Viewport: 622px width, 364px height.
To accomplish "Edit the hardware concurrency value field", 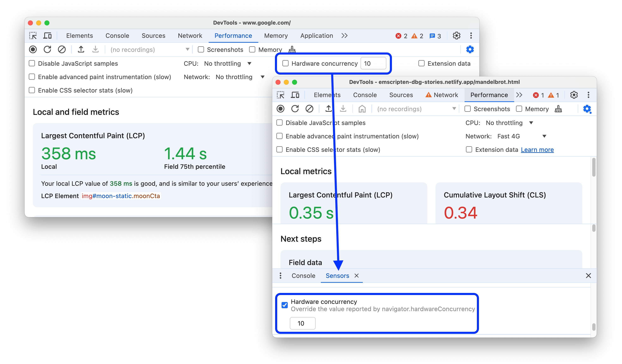I will coord(301,323).
